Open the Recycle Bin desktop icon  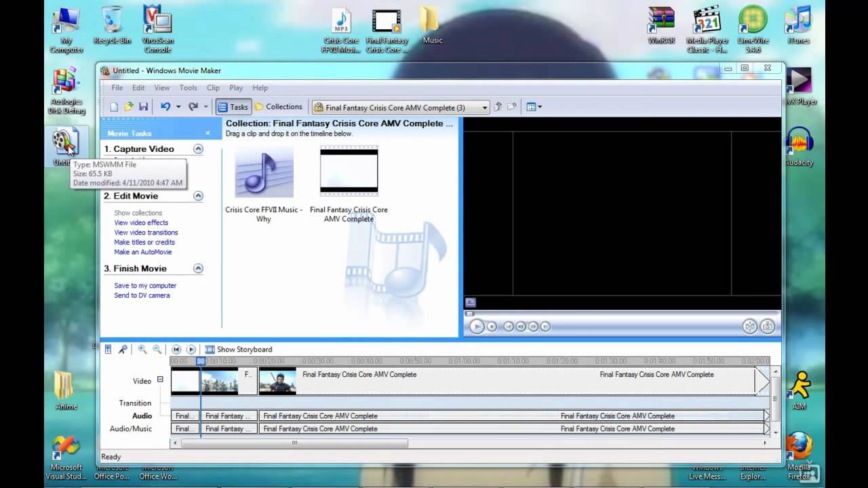pos(112,26)
